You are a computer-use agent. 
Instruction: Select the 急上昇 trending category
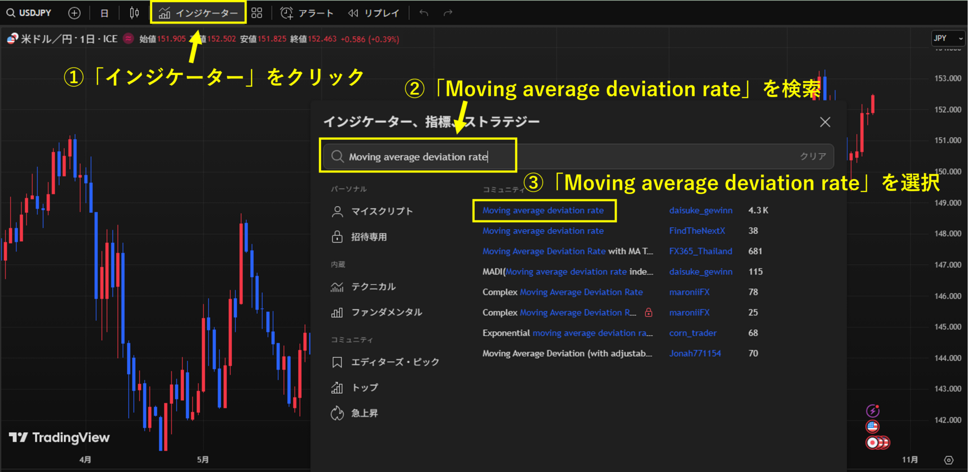[363, 413]
